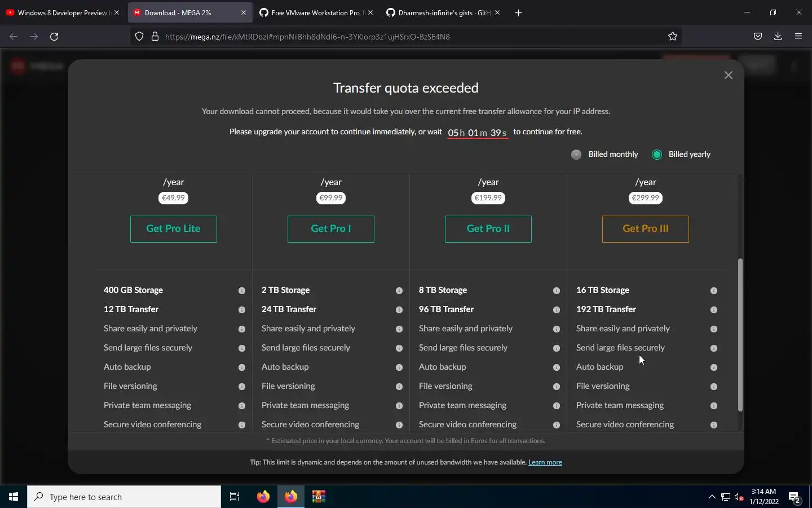Info icon for Pro Lite Private team messaging
812x508 pixels.
tap(241, 406)
